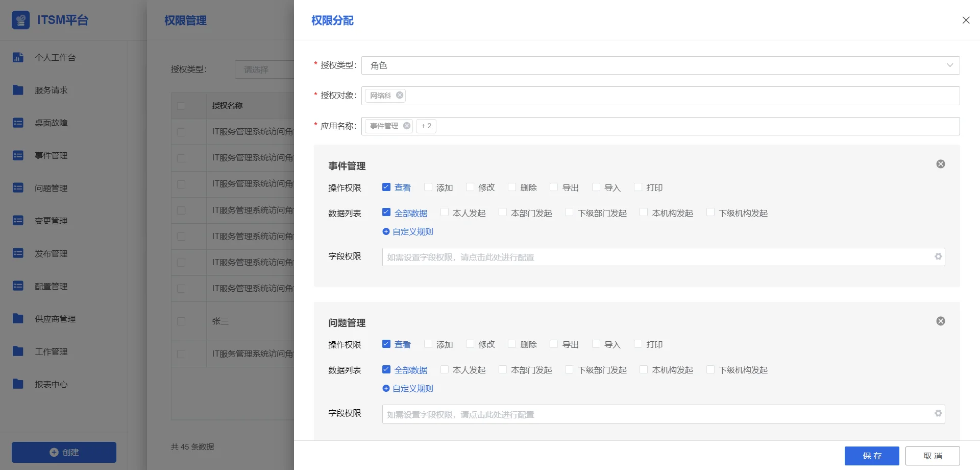Screen dimensions: 980x470
Task: Check 删除 under 事件管理 操作权限
Action: (512, 187)
